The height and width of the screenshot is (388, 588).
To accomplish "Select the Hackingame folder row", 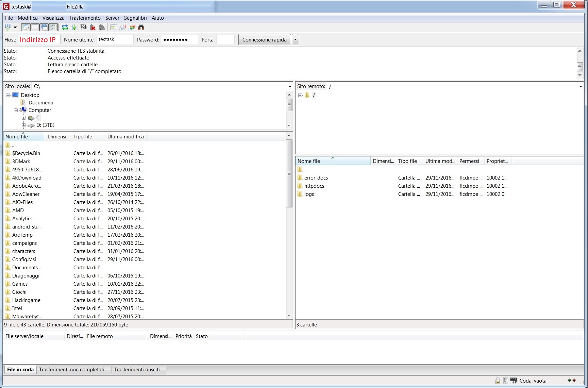I will [x=145, y=300].
